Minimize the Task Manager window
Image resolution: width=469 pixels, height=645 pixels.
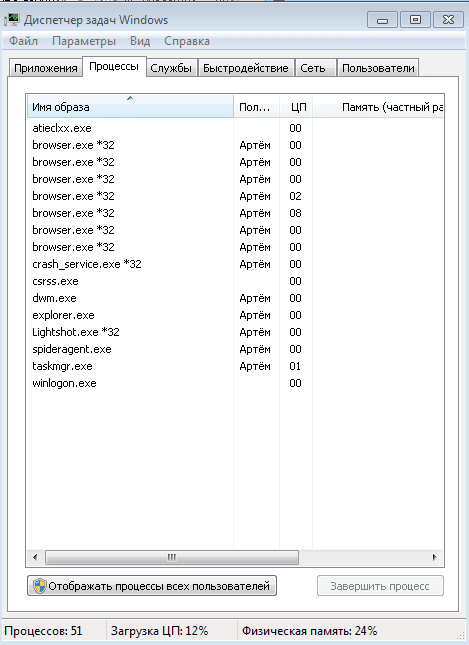pos(382,20)
